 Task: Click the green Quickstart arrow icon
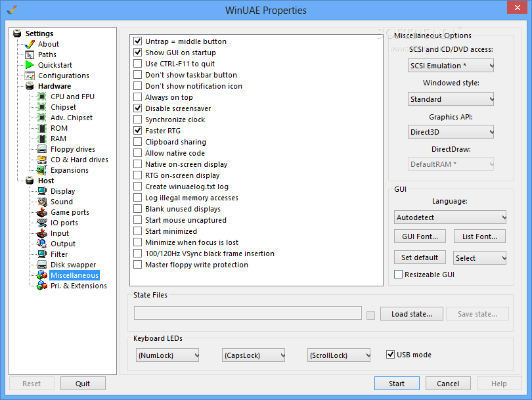point(30,65)
